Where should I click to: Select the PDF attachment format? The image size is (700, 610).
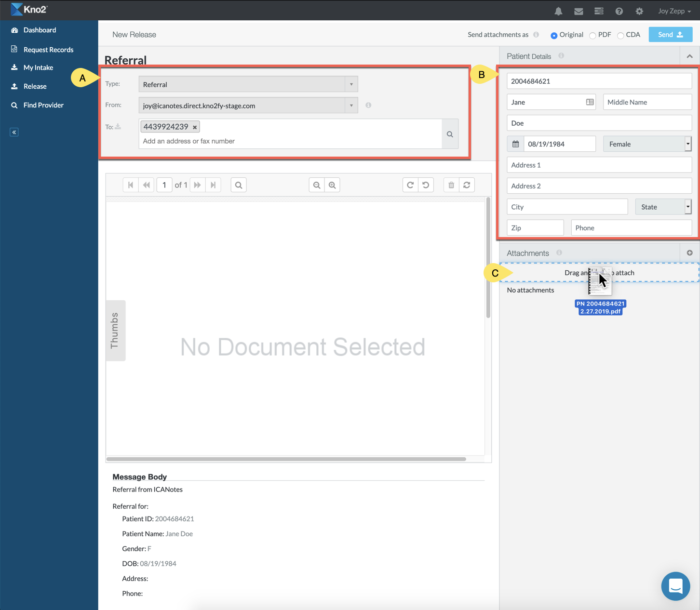click(592, 35)
